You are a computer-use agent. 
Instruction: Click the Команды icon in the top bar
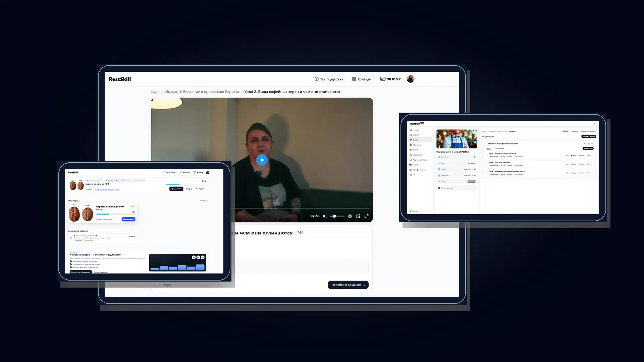click(x=354, y=79)
